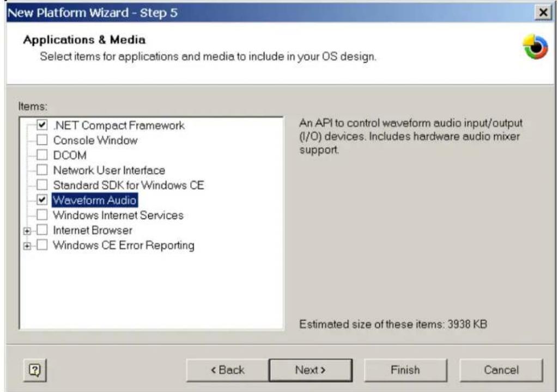Image resolution: width=558 pixels, height=392 pixels.
Task: Check the Internet Browser checkbox
Action: (x=42, y=230)
